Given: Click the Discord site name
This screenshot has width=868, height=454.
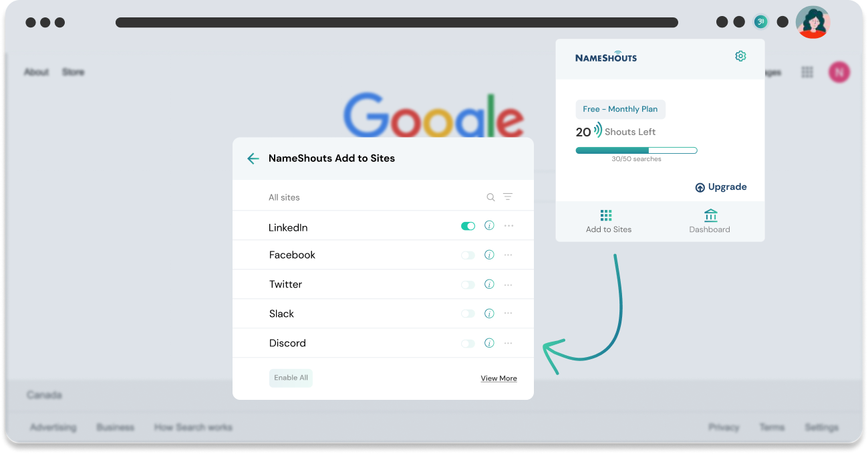Looking at the screenshot, I should (x=287, y=343).
